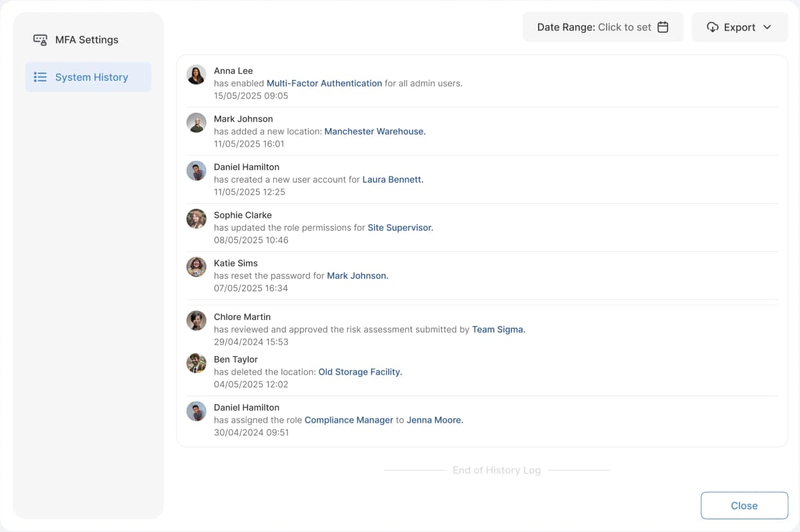
Task: Click the Close button
Action: pos(744,505)
